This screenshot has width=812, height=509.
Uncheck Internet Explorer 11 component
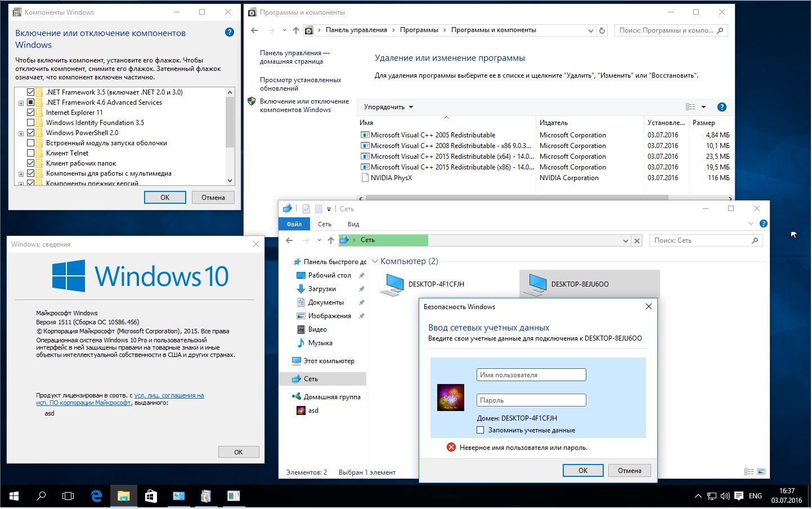click(x=30, y=113)
